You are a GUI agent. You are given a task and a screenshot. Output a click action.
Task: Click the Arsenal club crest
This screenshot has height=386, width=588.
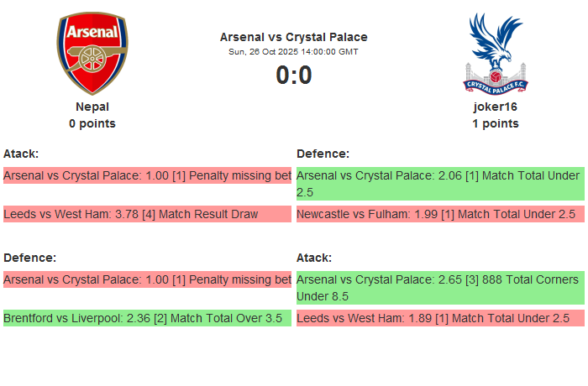92,53
